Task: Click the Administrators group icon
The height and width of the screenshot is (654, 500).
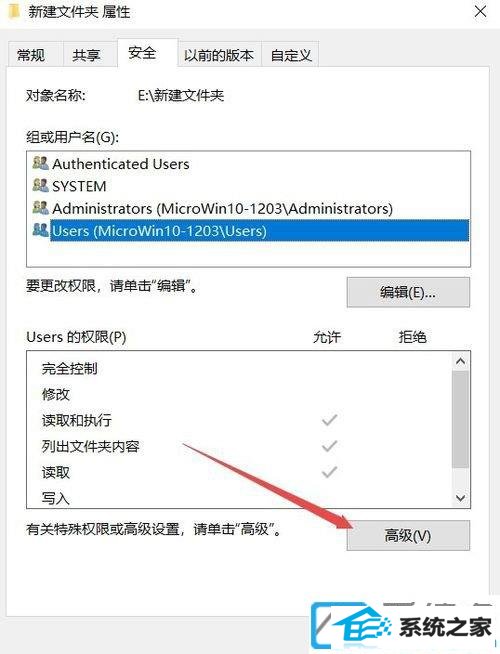Action: (40, 207)
